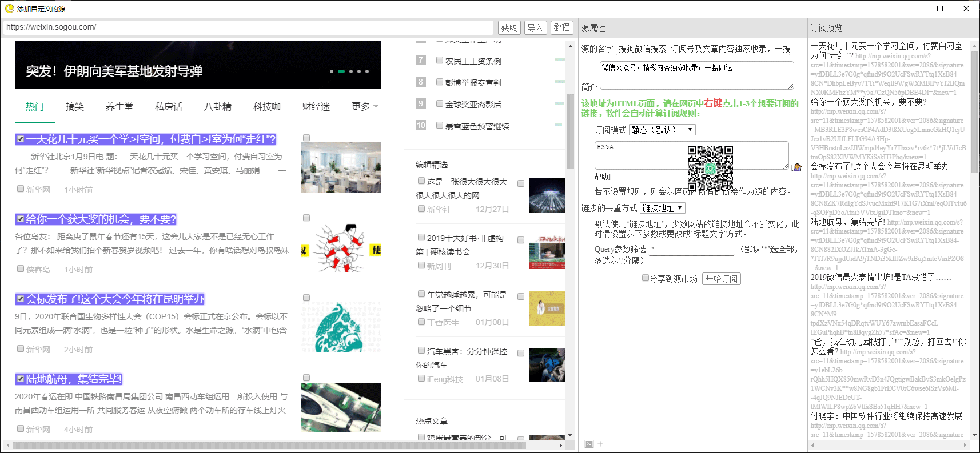Open the 订阅模式 dropdown
The height and width of the screenshot is (453, 980).
pos(662,130)
